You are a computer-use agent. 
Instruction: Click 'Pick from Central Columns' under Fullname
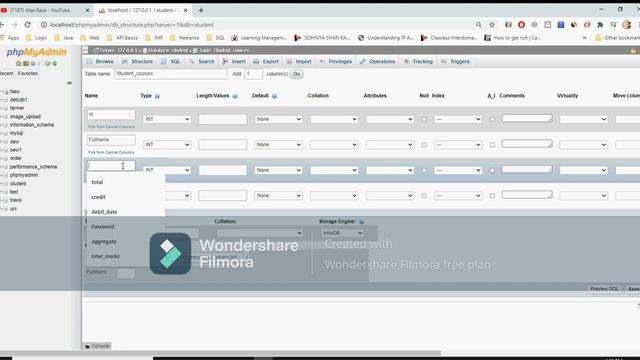tap(111, 152)
